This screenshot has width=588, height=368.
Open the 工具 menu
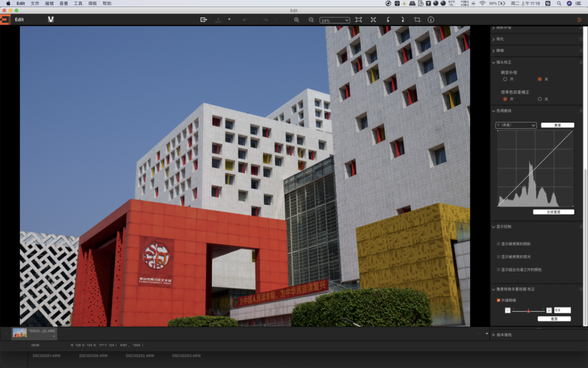tap(78, 3)
